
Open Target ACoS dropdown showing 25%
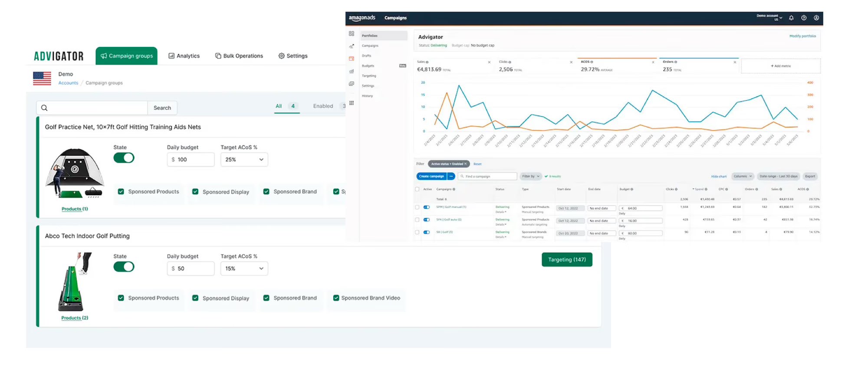tap(244, 160)
